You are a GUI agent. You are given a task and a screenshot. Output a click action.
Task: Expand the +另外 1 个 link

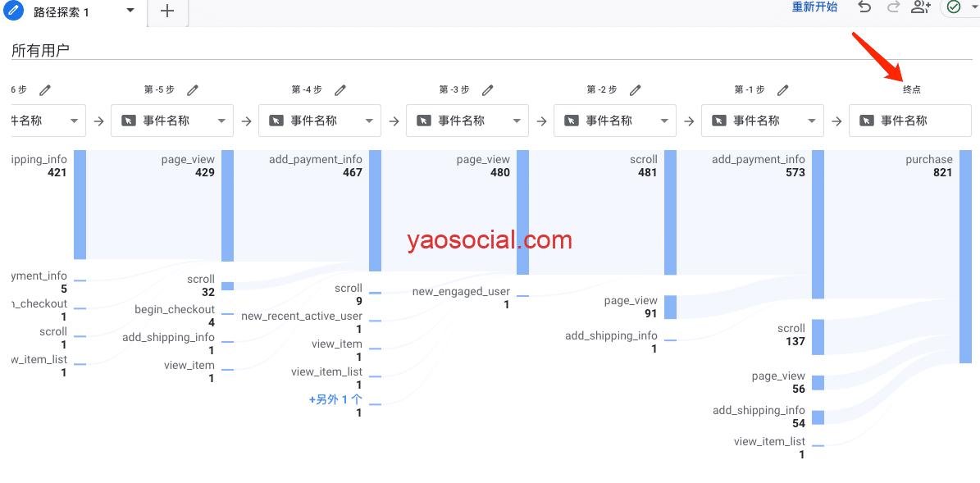[x=335, y=399]
